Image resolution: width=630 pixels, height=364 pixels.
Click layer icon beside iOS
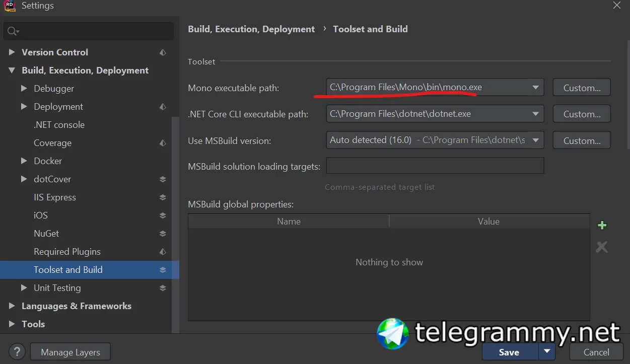coord(163,215)
